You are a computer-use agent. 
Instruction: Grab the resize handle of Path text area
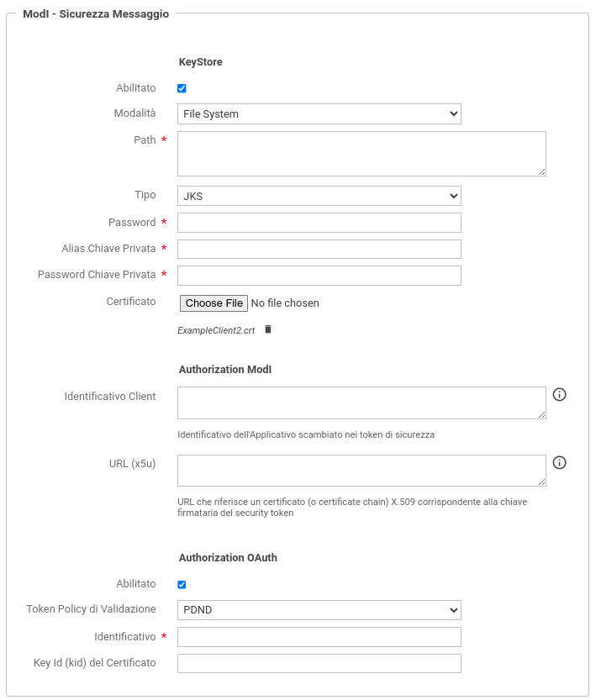pos(541,171)
